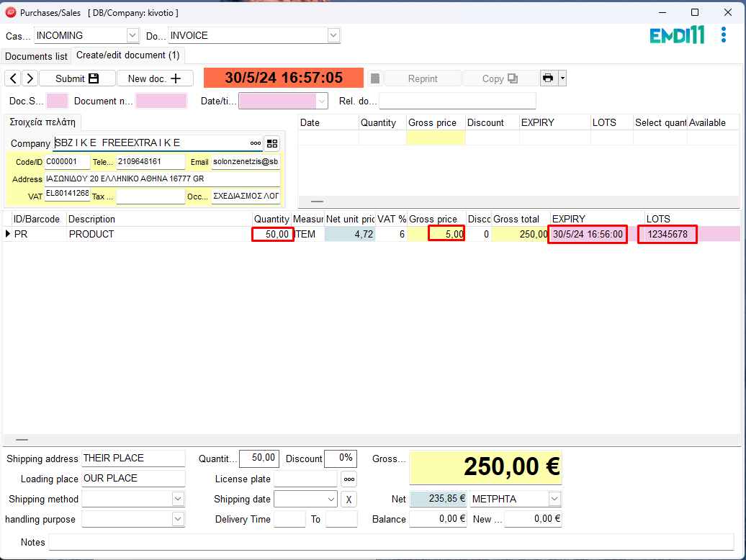Viewport: 746px width, 560px height.
Task: Go to the next document arrow
Action: [x=30, y=78]
